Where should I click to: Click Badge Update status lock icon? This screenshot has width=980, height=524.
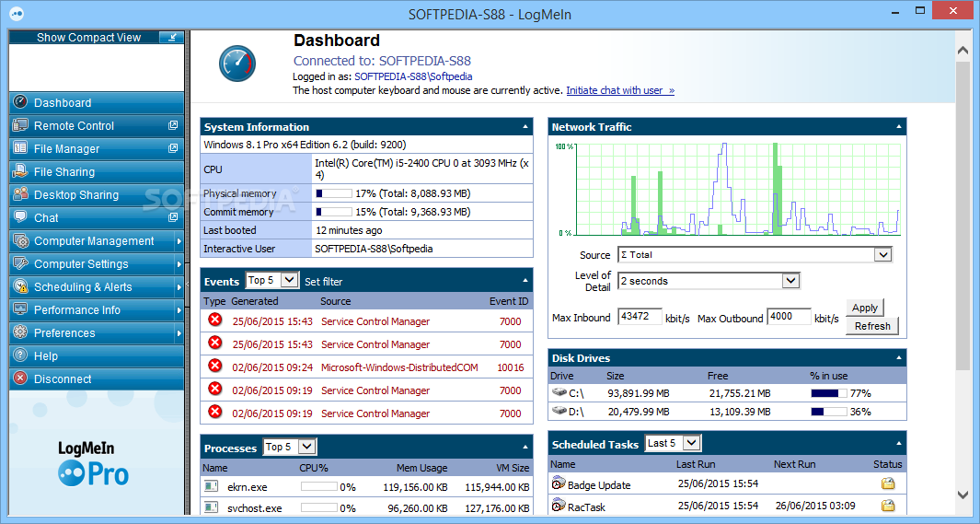(888, 483)
